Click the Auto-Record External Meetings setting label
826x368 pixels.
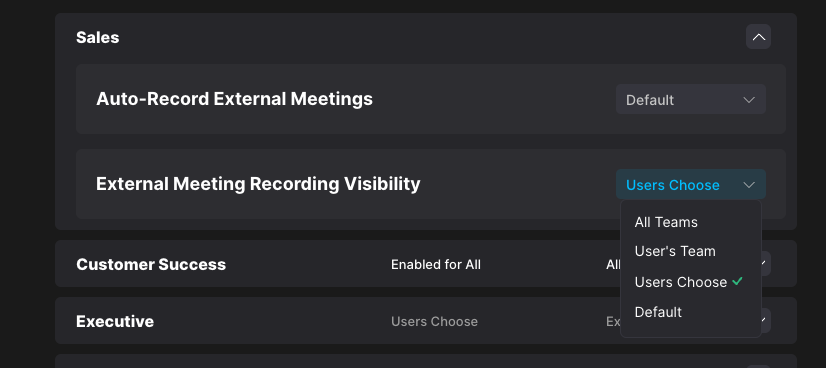234,99
